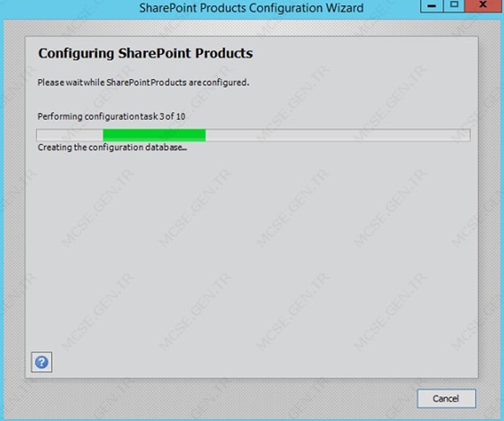Open help via the blue question mark icon
This screenshot has width=504, height=421.
point(42,362)
